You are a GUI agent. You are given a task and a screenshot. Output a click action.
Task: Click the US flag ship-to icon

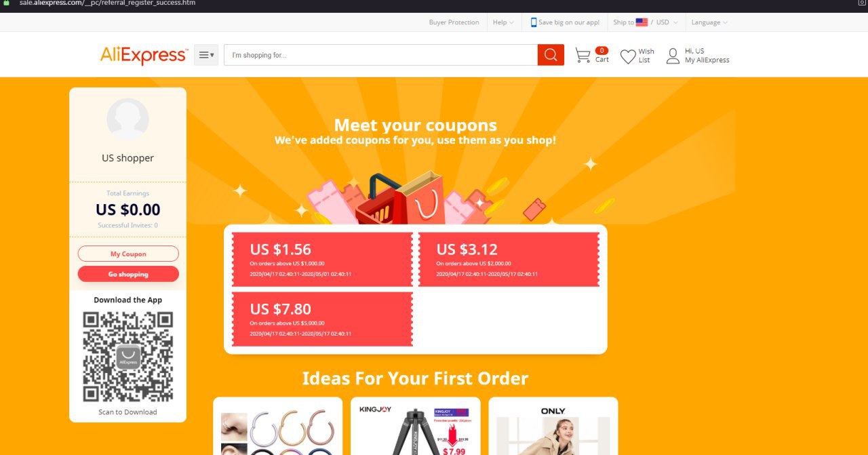[642, 22]
